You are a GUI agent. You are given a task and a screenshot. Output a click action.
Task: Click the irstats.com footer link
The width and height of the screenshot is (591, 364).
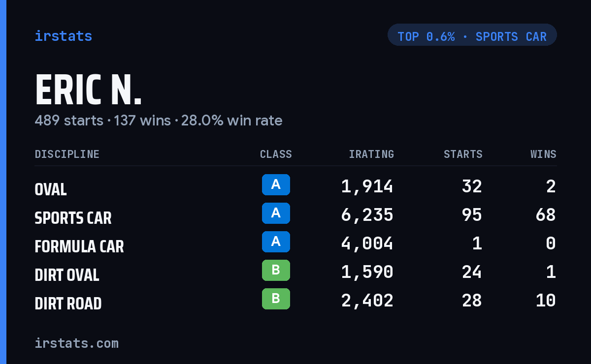[x=77, y=343]
